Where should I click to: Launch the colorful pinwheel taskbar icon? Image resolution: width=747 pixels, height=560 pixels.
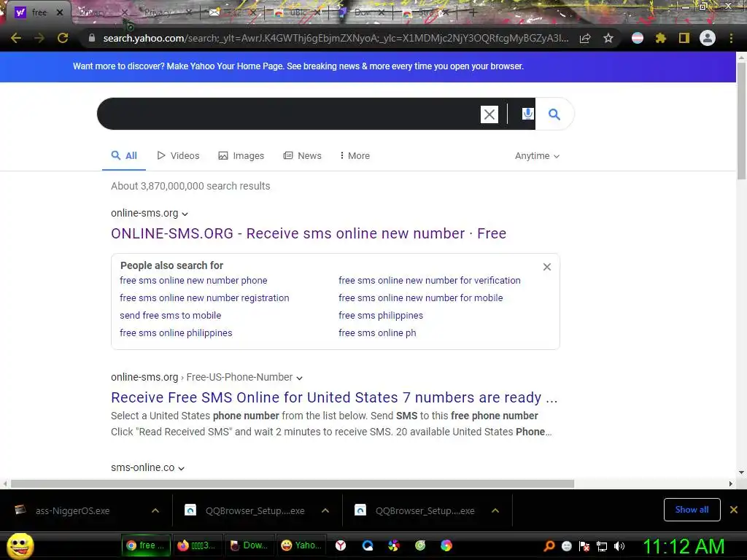pos(393,545)
